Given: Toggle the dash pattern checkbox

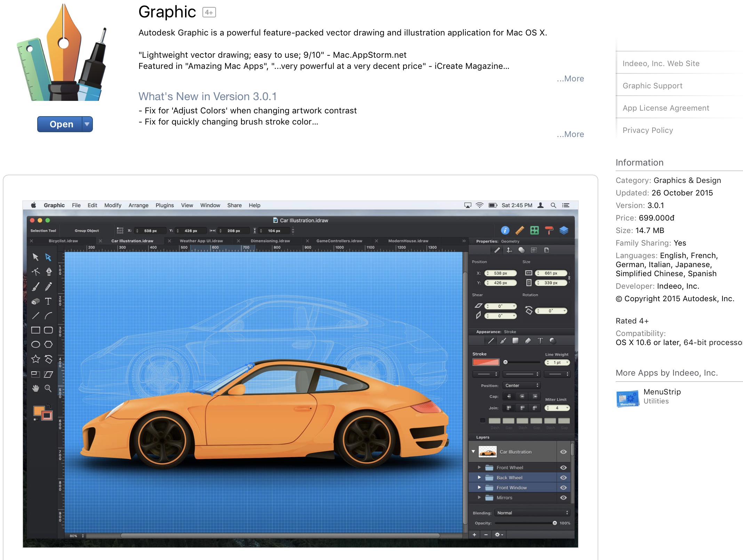Looking at the screenshot, I should pyautogui.click(x=482, y=421).
